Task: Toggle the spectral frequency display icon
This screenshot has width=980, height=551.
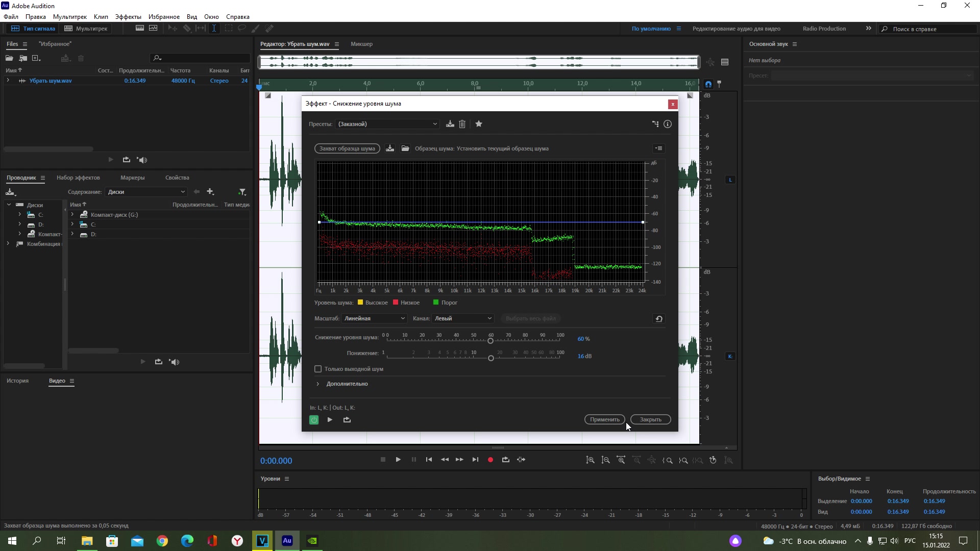Action: coord(140,29)
